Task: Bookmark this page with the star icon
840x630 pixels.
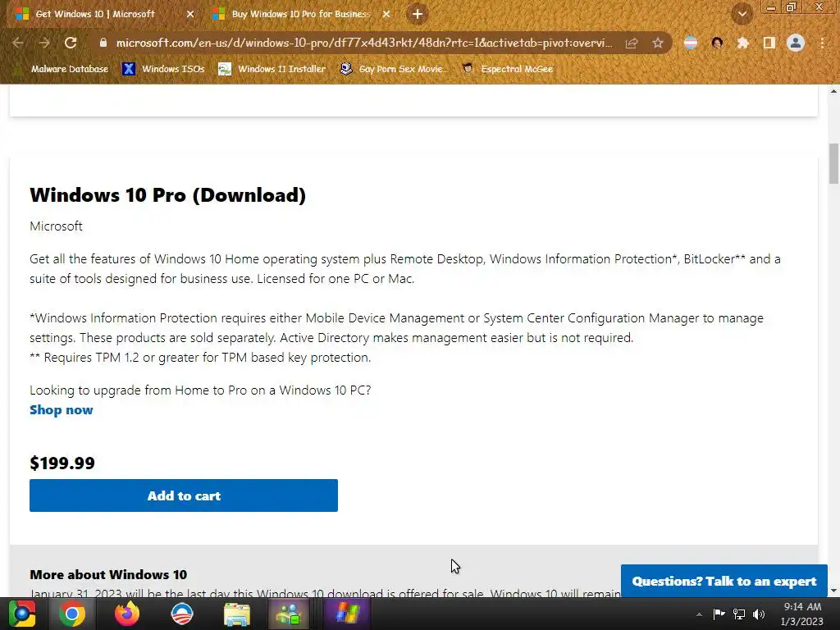Action: 658,43
